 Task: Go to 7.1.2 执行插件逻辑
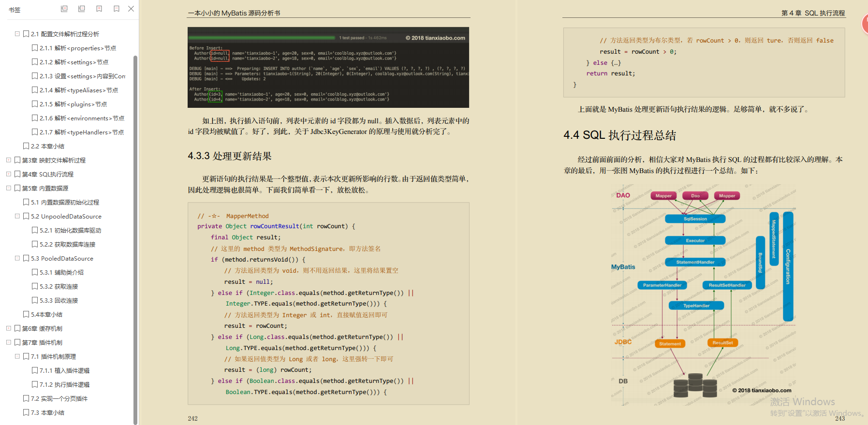coord(65,384)
